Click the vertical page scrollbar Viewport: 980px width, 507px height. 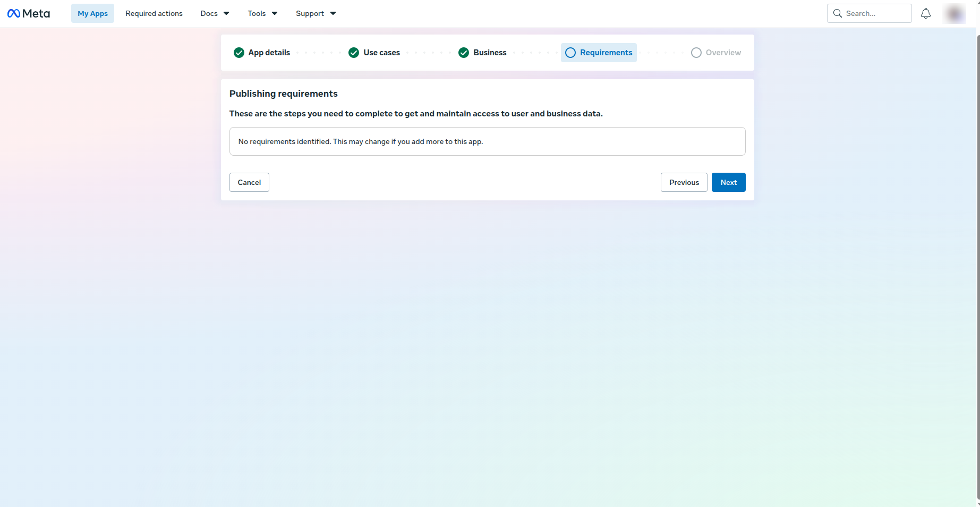point(978,266)
